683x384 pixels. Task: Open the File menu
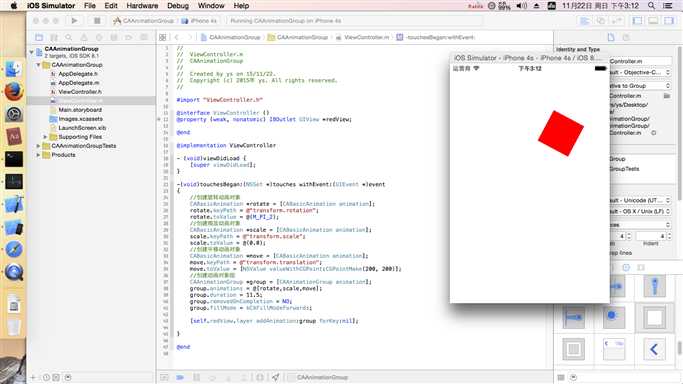click(90, 6)
